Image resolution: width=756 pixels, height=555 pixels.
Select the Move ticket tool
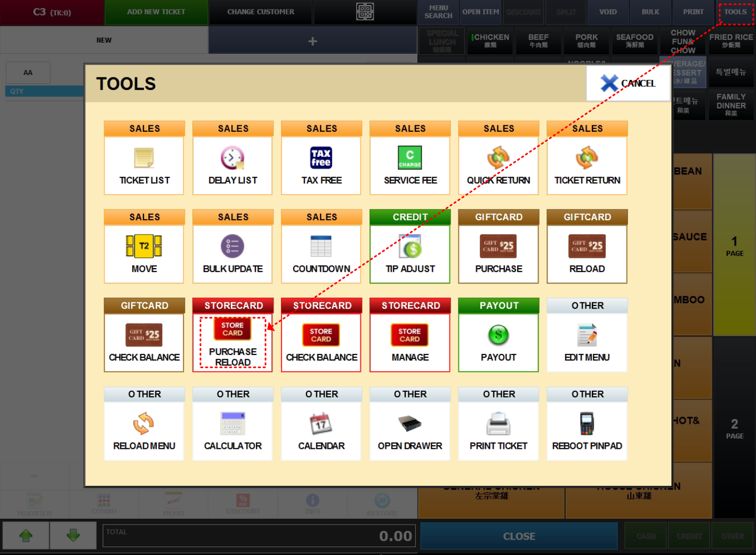click(144, 247)
